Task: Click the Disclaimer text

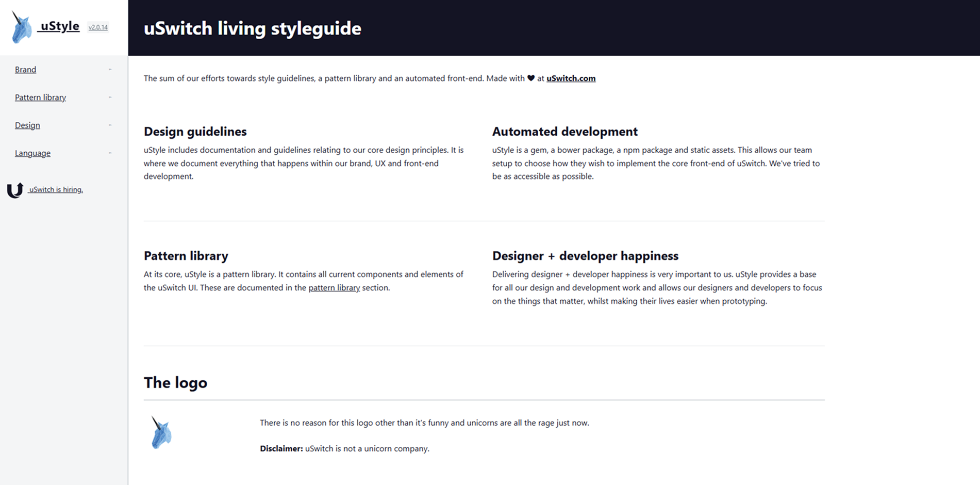Action: [x=344, y=448]
